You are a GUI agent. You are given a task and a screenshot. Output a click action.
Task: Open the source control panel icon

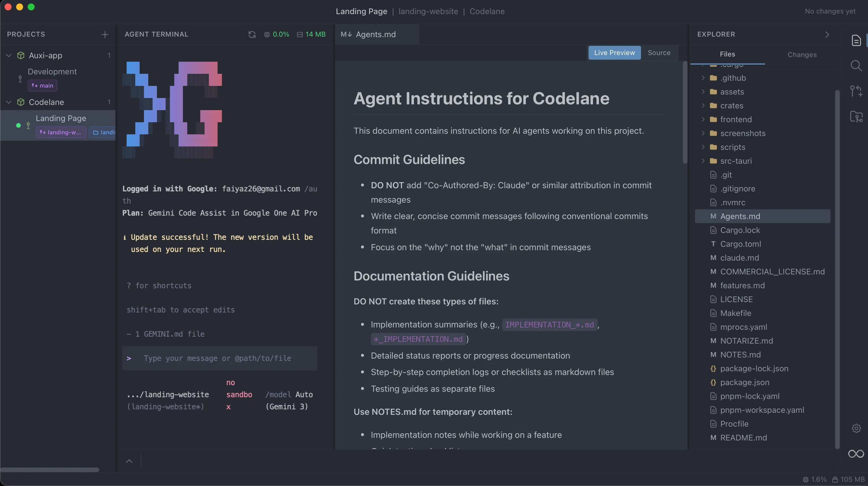pyautogui.click(x=856, y=116)
